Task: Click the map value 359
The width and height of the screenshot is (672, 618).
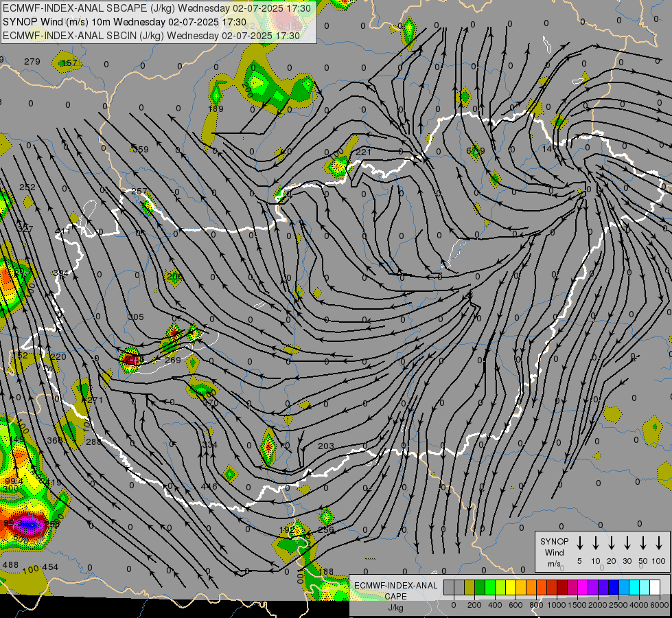Action: pyautogui.click(x=140, y=149)
